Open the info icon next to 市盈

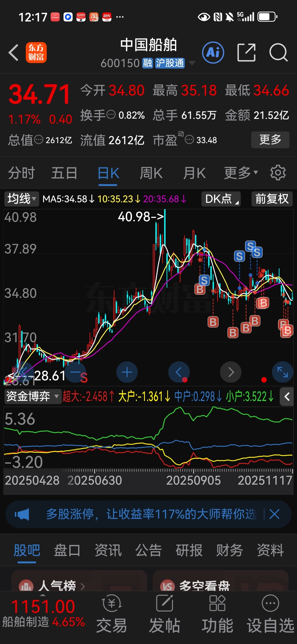[x=189, y=140]
